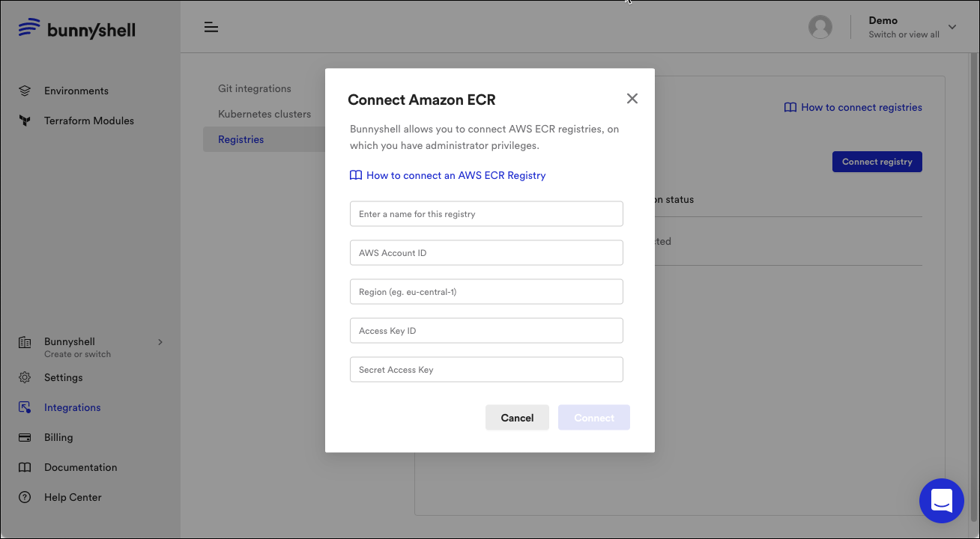Screen dimensions: 980x539
Task: Open Terraform Modules in the sidebar
Action: [x=89, y=121]
